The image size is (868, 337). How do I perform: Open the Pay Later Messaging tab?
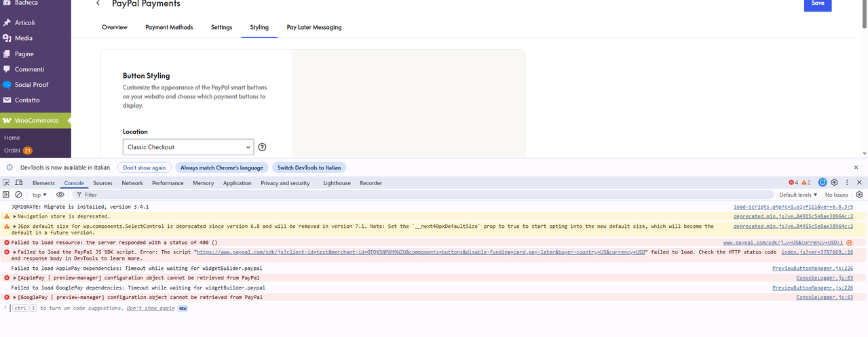pyautogui.click(x=314, y=28)
